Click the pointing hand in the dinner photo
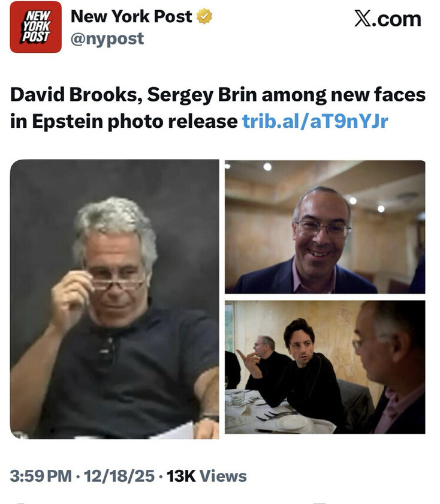Screen dimensions: 440x504 click(249, 363)
